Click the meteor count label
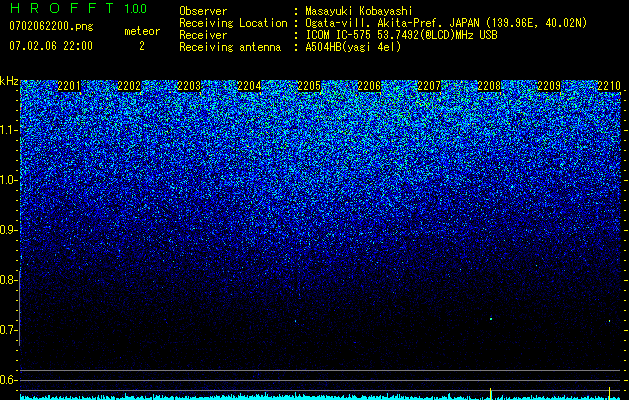The image size is (629, 400). click(x=142, y=31)
